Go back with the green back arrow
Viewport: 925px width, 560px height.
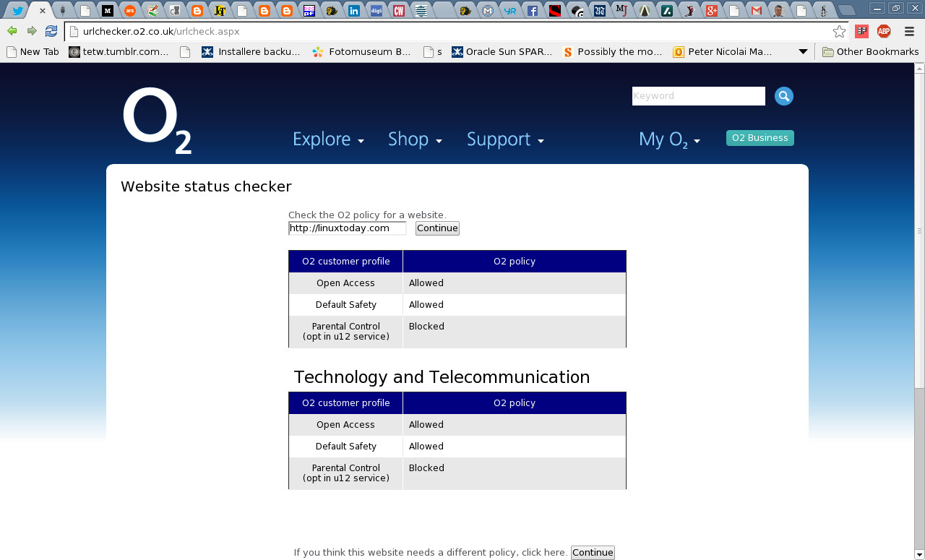12,31
